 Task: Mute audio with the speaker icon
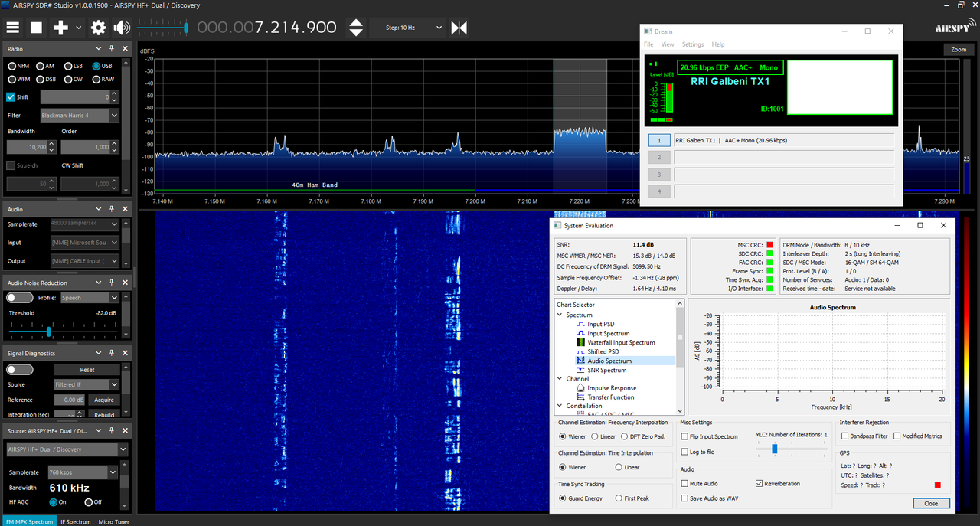click(122, 28)
